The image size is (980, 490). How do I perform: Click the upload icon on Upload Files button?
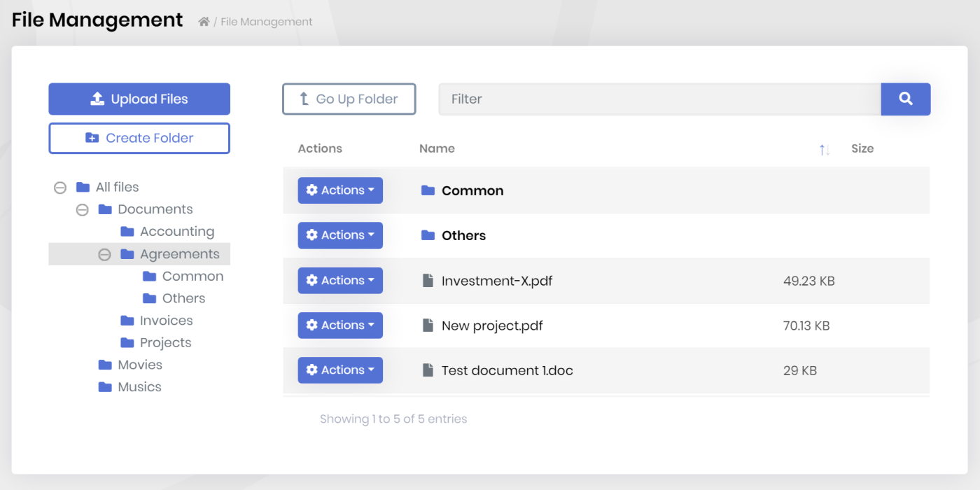tap(99, 99)
